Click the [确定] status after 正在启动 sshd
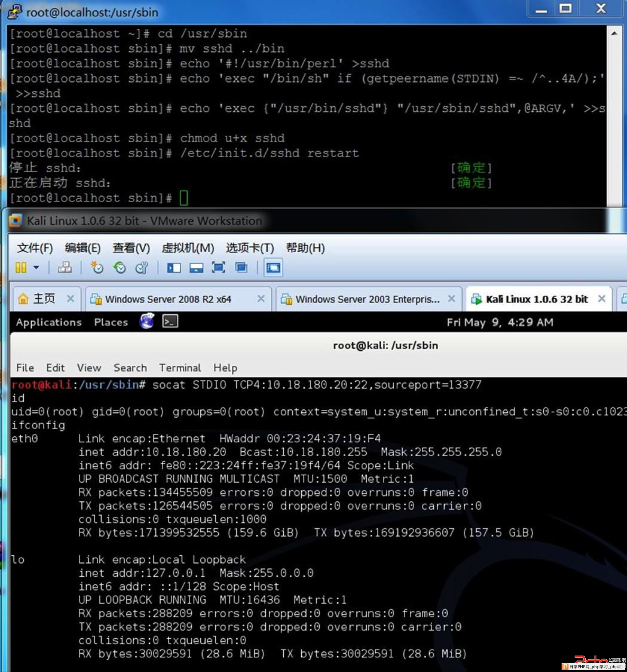 click(x=471, y=183)
